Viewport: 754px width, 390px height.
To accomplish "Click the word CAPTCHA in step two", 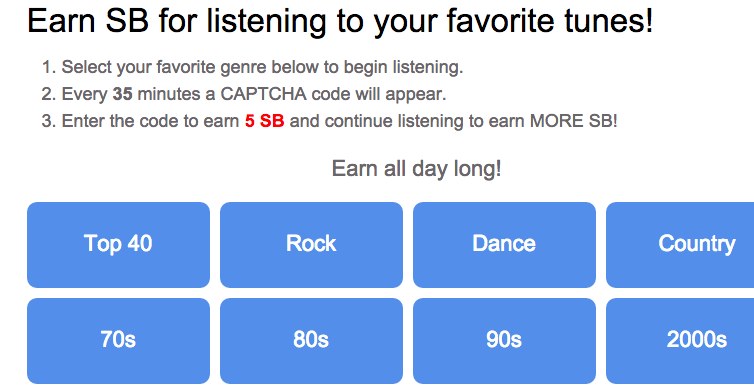I will (264, 94).
